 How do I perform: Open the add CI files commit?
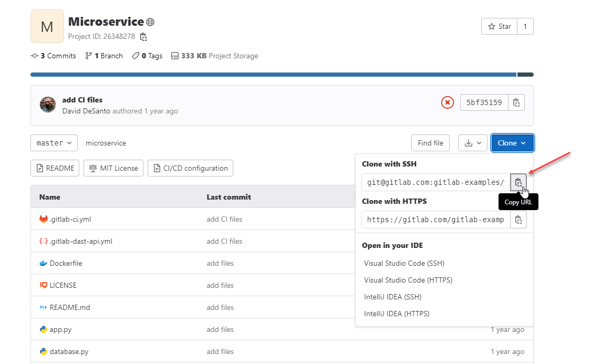tap(82, 100)
